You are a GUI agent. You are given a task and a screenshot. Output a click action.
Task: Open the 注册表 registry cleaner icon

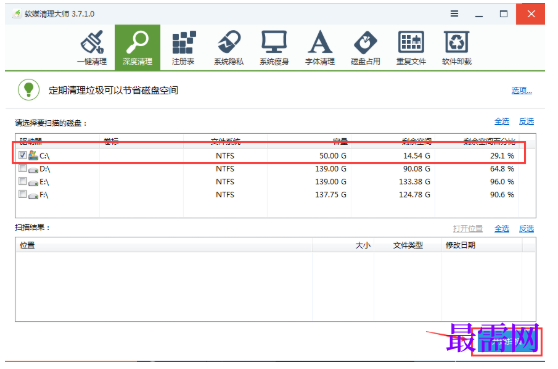pyautogui.click(x=183, y=48)
